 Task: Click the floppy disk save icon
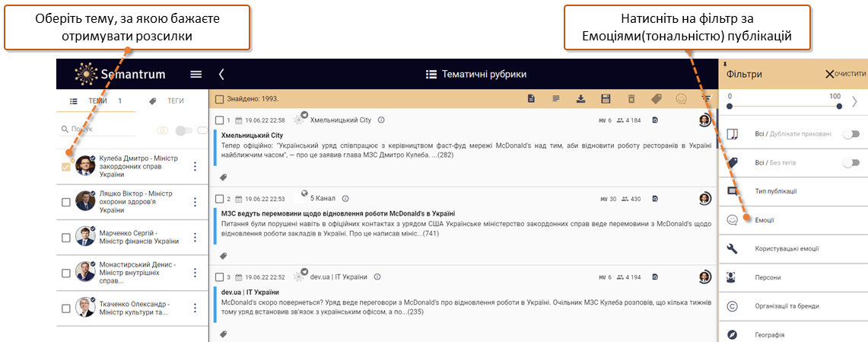click(606, 99)
